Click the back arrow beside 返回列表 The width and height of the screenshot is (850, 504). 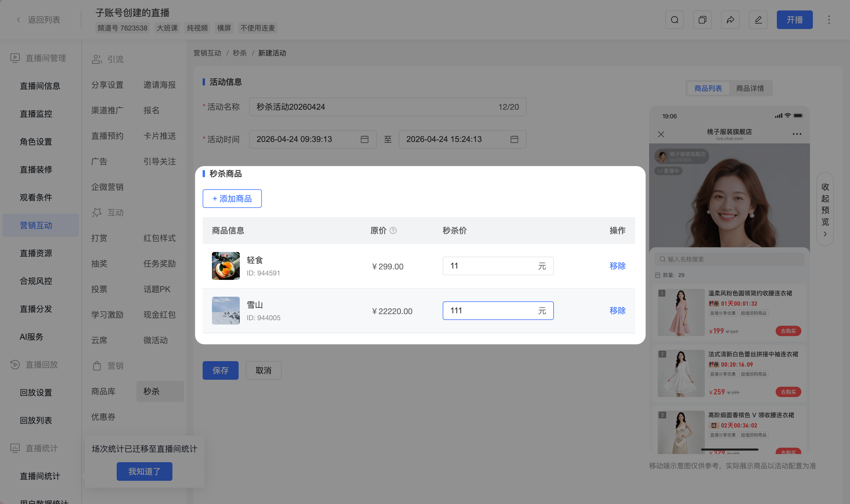pyautogui.click(x=18, y=20)
